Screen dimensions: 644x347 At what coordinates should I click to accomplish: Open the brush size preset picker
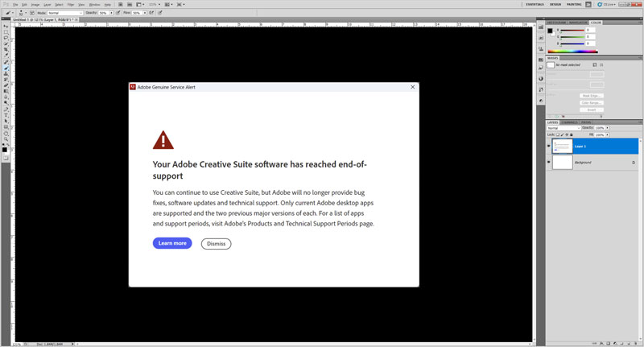[23, 13]
